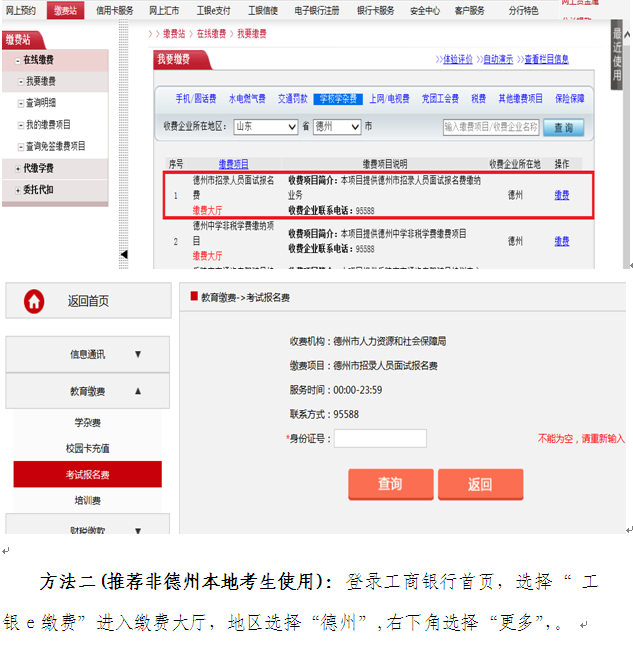Click the 缴费站 red sidebar header
This screenshot has width=633, height=654.
[22, 40]
